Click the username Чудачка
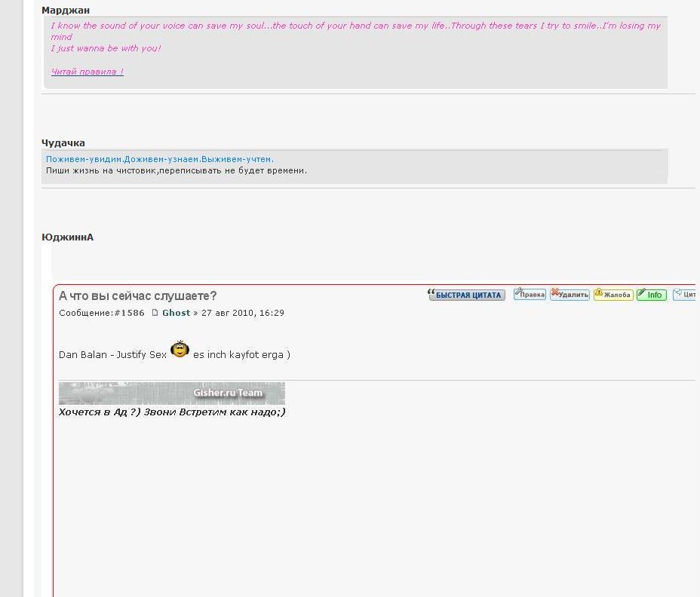Viewport: 700px width, 597px height. pos(63,142)
